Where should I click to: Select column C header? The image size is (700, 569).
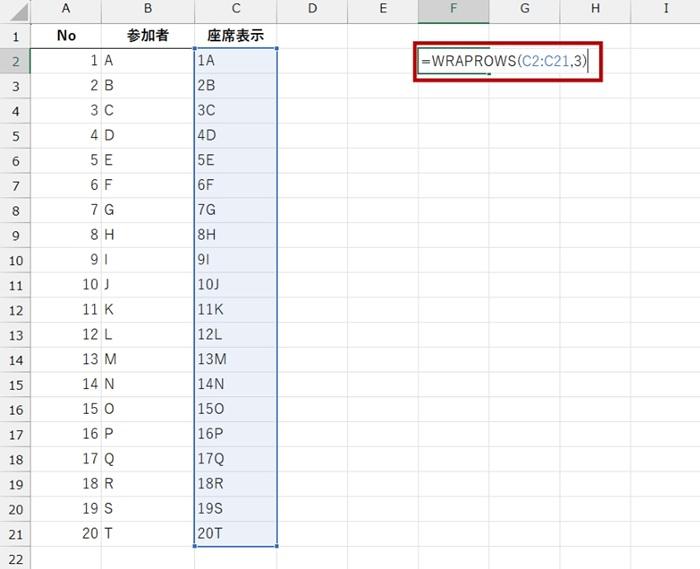coord(236,9)
